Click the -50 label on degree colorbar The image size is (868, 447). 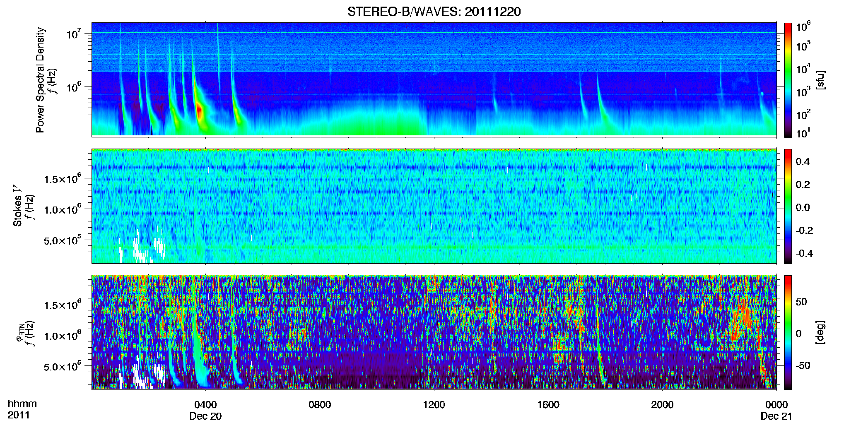pyautogui.click(x=803, y=365)
